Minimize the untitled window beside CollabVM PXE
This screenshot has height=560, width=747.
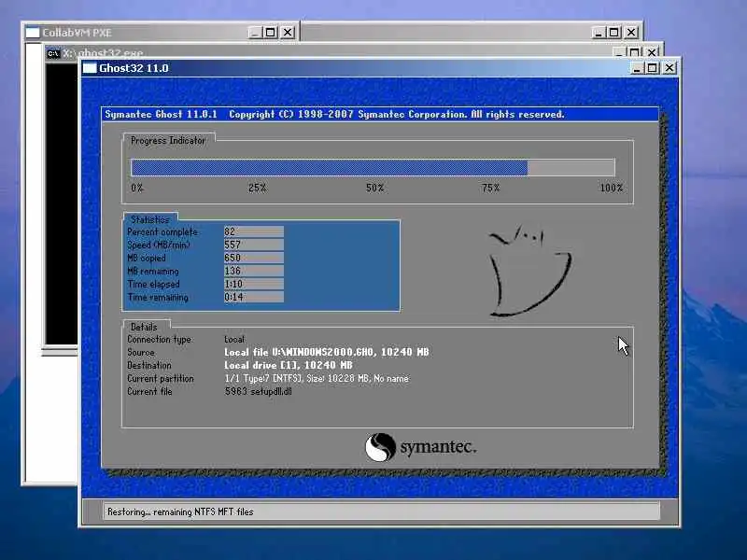(x=599, y=33)
